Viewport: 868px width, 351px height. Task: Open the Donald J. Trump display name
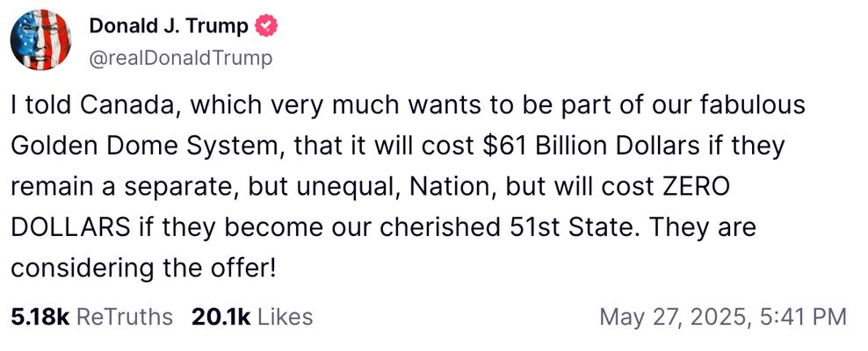[x=168, y=27]
